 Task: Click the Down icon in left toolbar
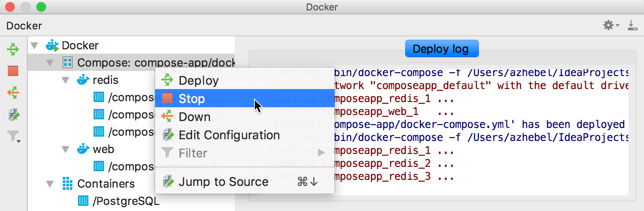click(x=13, y=93)
